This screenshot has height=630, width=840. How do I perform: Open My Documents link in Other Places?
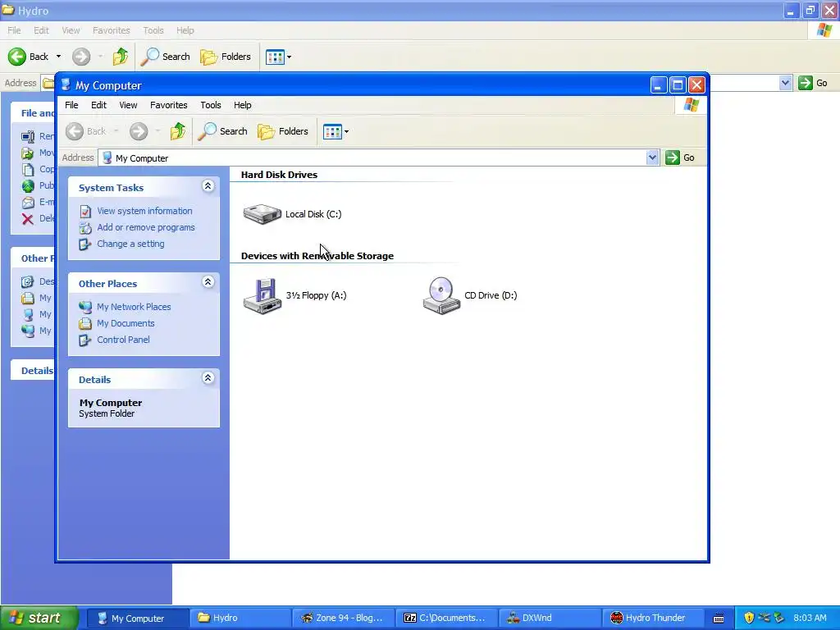point(126,323)
